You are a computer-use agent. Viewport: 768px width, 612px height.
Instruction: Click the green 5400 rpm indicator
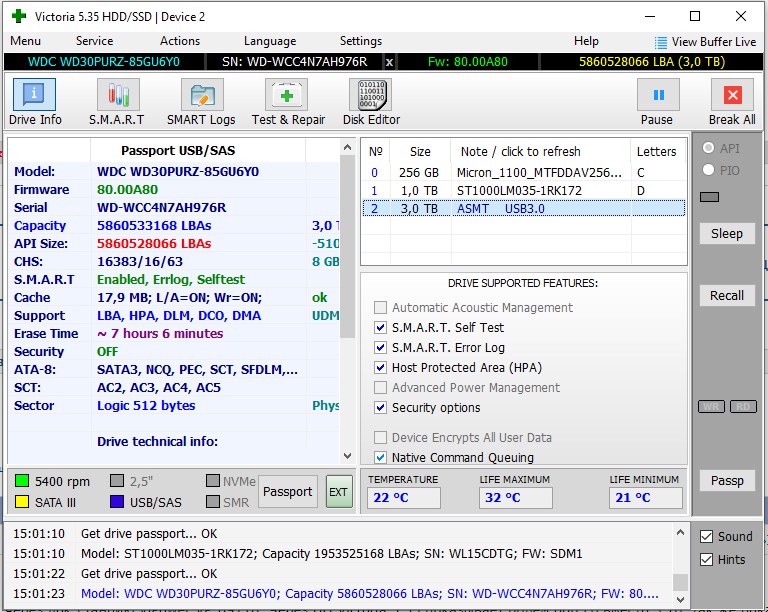pyautogui.click(x=22, y=481)
